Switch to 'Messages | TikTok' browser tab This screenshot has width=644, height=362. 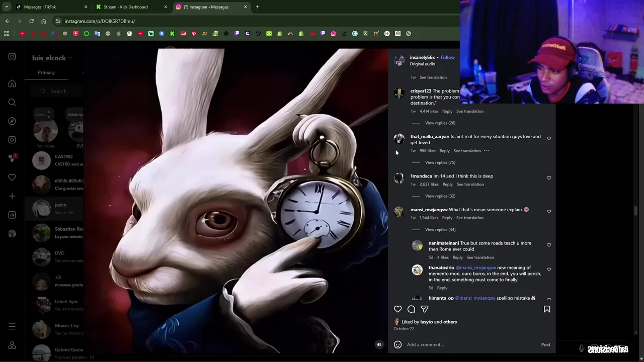pyautogui.click(x=51, y=7)
